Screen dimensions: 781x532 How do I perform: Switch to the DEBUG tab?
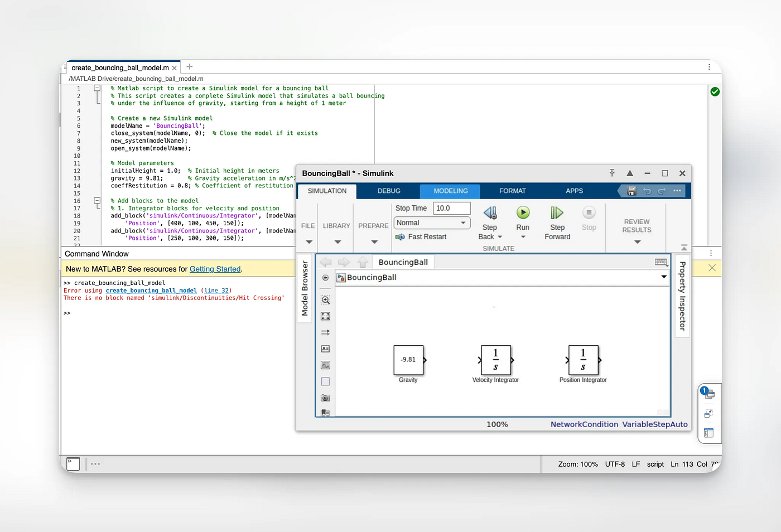pyautogui.click(x=389, y=191)
